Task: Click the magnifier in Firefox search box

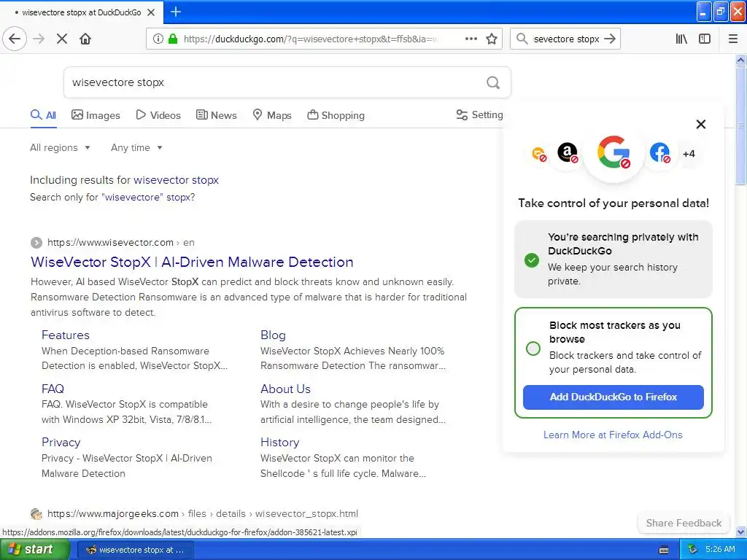Action: 522,39
